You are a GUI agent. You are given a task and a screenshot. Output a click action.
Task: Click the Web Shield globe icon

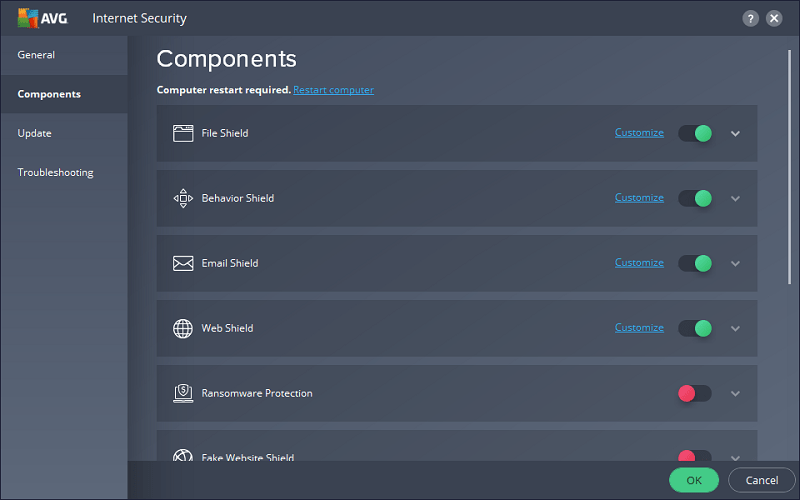(x=182, y=328)
